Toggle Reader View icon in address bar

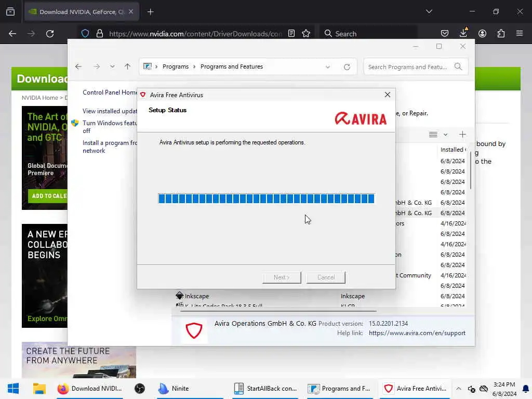291,33
